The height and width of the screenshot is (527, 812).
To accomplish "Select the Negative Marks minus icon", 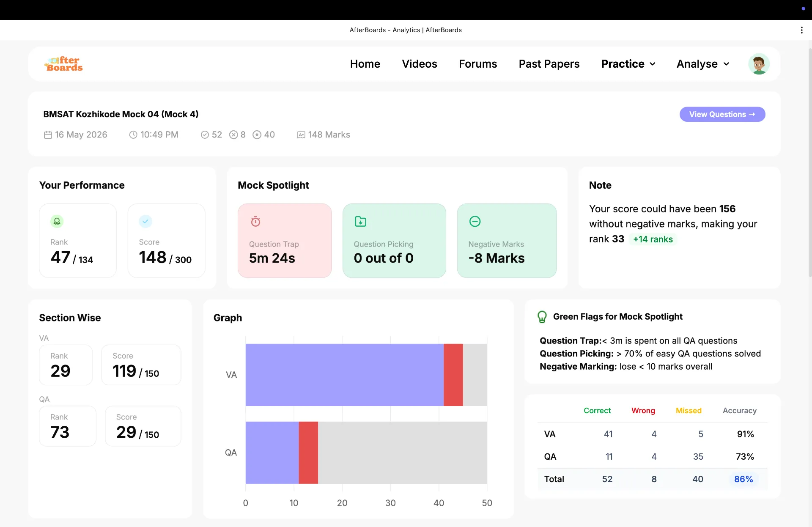I will pyautogui.click(x=475, y=221).
